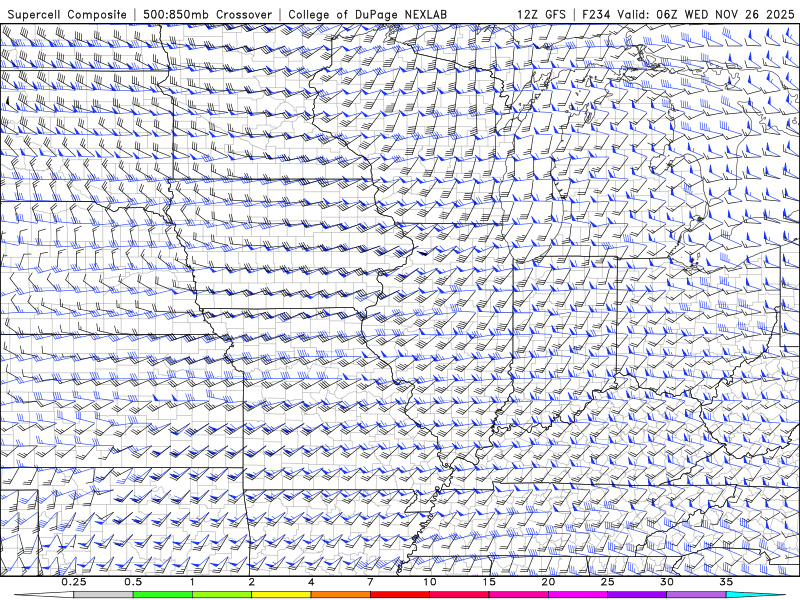
Task: Select the yellow segment between 2 and 4
Action: tap(281, 595)
